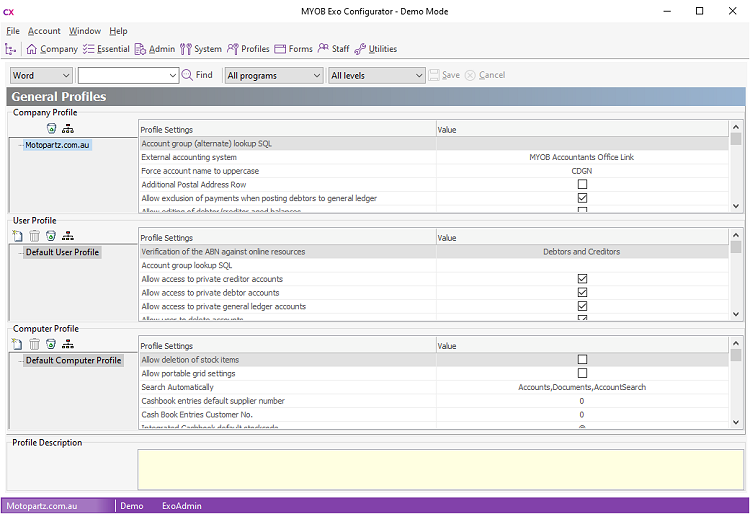Viewport: 750px width, 514px height.
Task: Select 'Force account name to uppercase' row
Action: [x=434, y=171]
